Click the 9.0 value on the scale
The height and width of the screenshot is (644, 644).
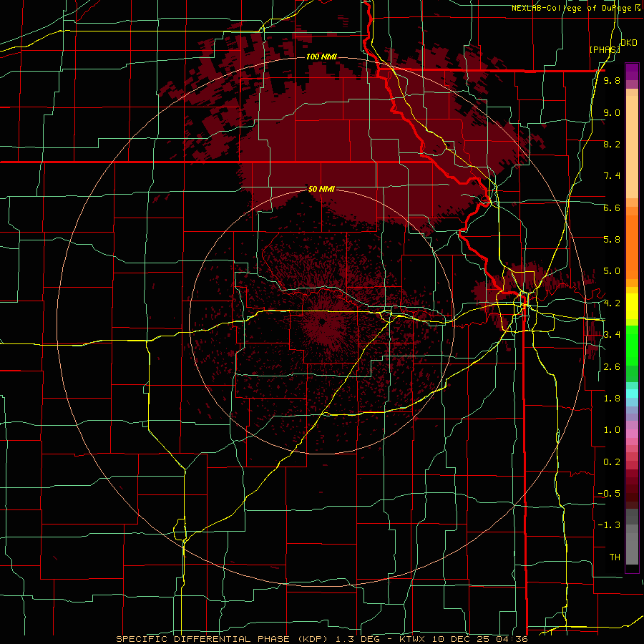click(x=612, y=112)
